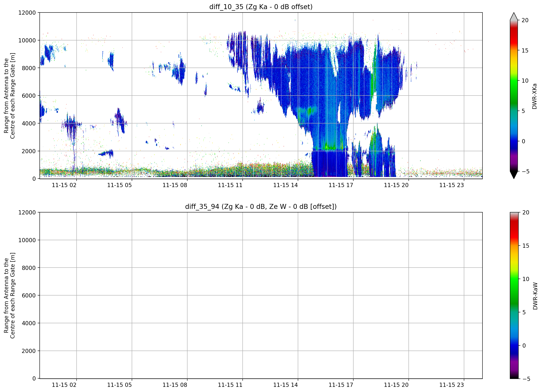Click the "5" tick on DWR-XKa colorbar
The width and height of the screenshot is (542, 392).
pos(523,111)
